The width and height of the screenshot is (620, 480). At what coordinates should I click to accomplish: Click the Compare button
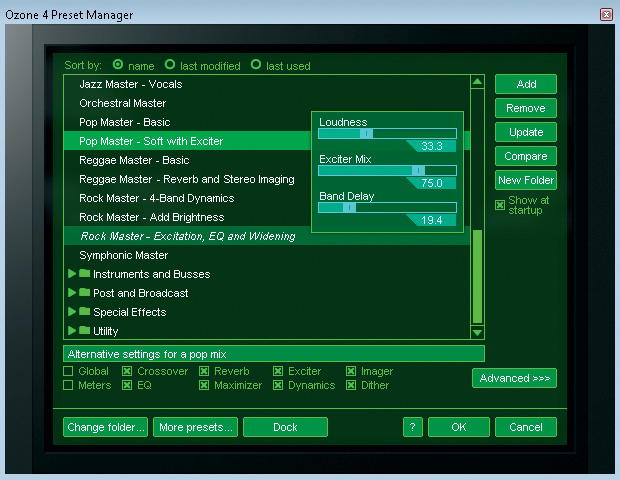tap(526, 156)
